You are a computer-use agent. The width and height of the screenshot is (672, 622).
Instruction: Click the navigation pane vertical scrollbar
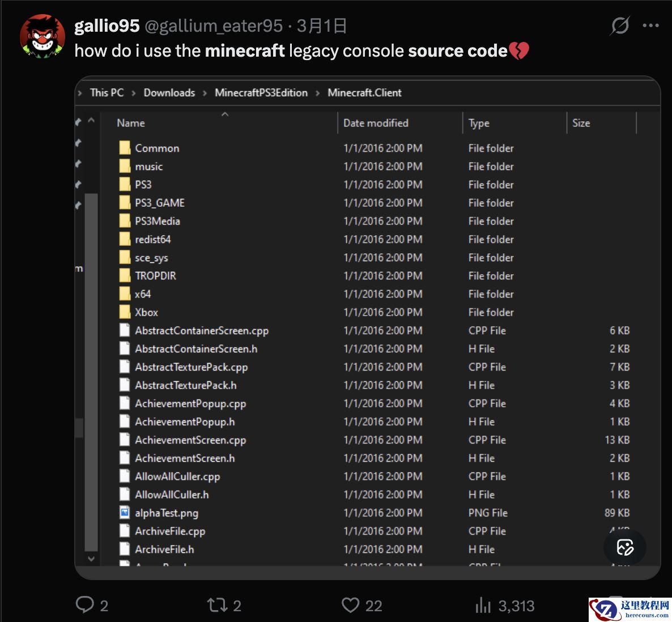point(91,372)
